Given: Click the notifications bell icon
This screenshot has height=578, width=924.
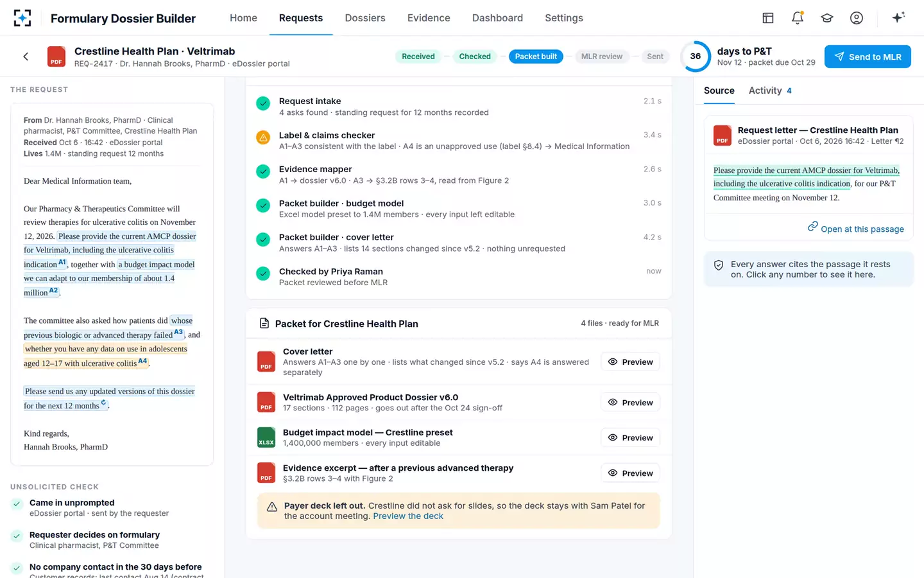Looking at the screenshot, I should click(798, 18).
